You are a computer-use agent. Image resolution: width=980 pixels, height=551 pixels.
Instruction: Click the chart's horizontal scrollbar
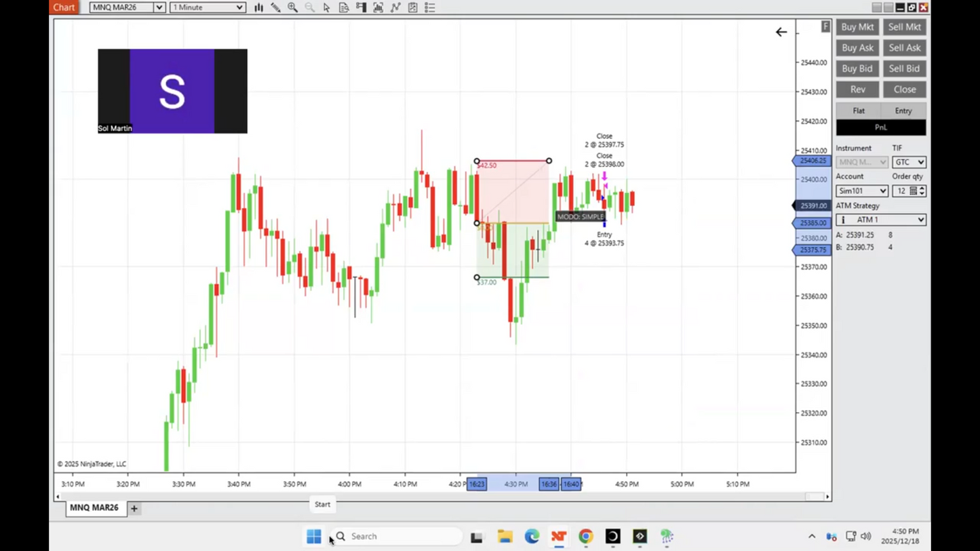point(441,497)
